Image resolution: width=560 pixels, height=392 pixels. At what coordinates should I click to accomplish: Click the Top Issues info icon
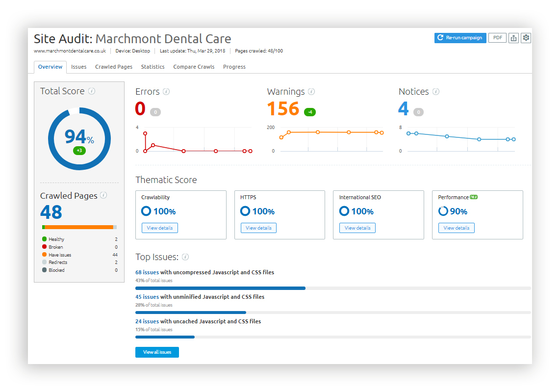185,257
